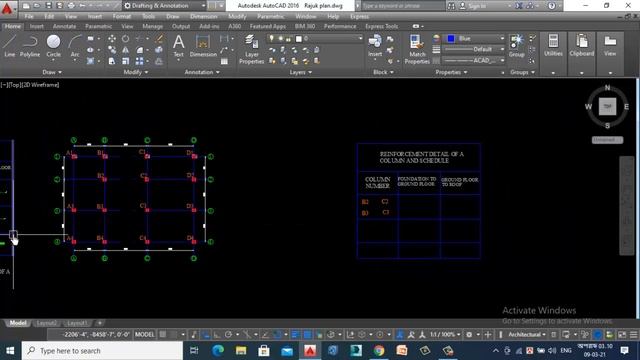The height and width of the screenshot is (360, 640).
Task: Toggle Polar tracking in status bar
Action: tap(229, 335)
